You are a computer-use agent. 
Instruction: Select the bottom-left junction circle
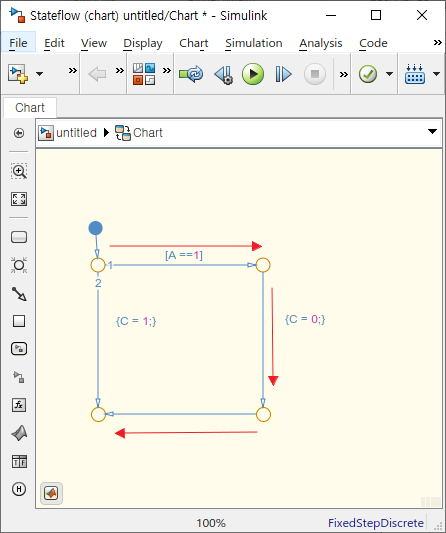(x=99, y=414)
